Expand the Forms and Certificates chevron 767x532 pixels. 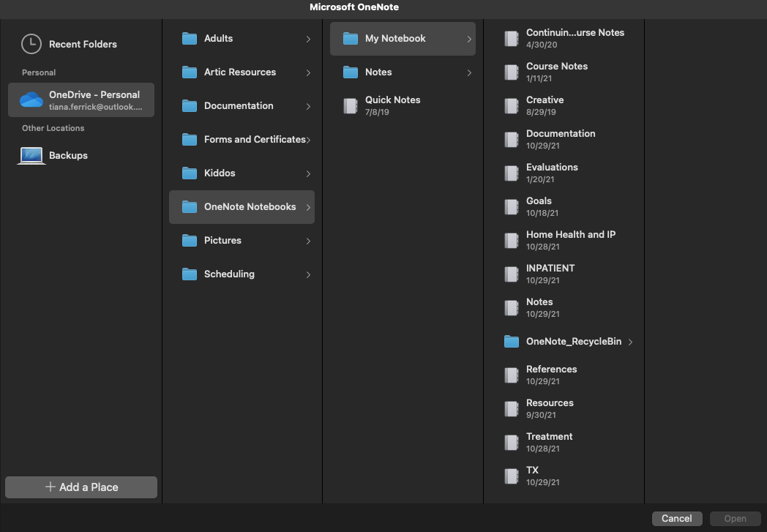pyautogui.click(x=308, y=140)
